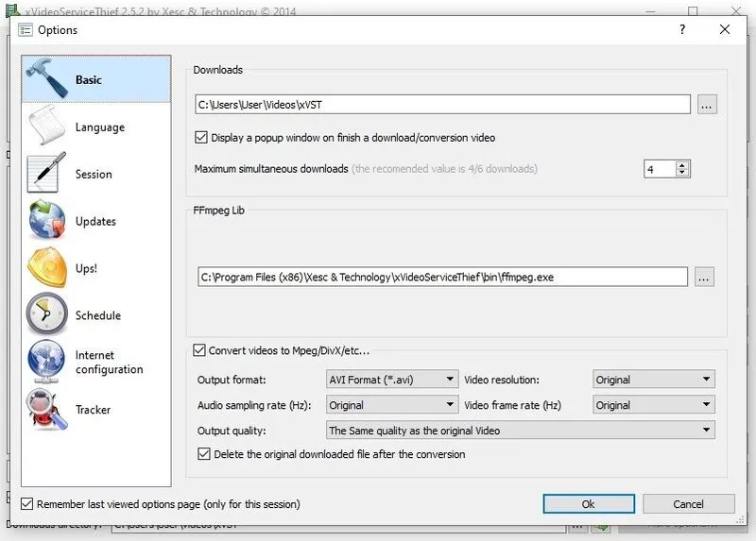Click the Options dialog title icon
Image resolution: width=756 pixels, height=541 pixels.
26,30
